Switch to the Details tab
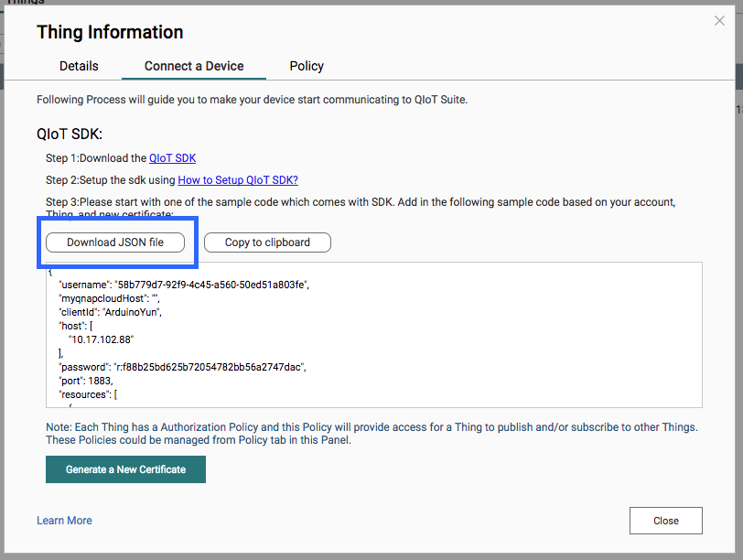Viewport: 743px width, 560px height. click(x=79, y=66)
